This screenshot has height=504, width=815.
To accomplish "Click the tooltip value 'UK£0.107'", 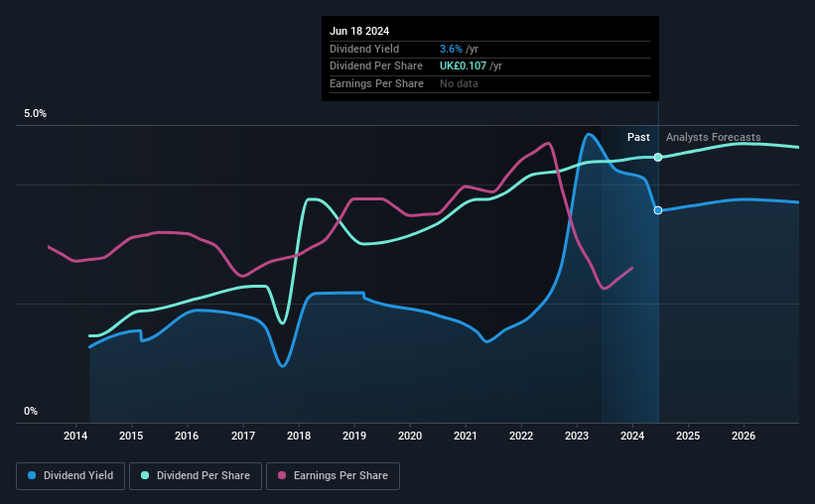I will pos(464,66).
